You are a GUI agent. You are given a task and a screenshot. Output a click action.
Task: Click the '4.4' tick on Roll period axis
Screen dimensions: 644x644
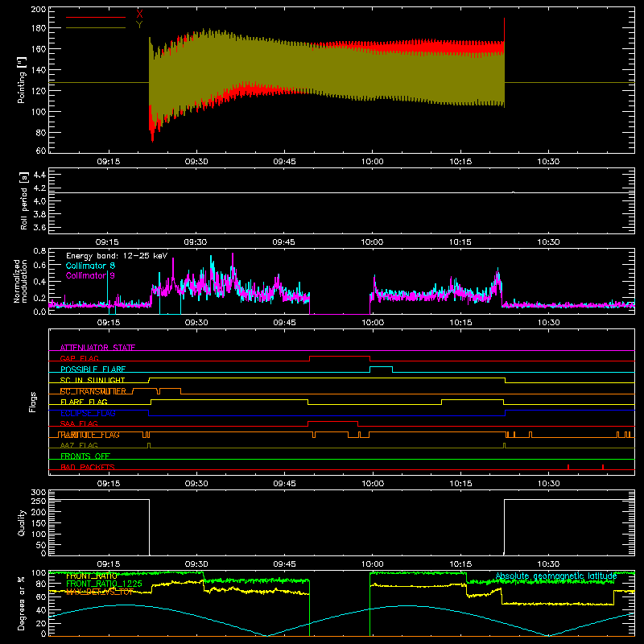(39, 175)
